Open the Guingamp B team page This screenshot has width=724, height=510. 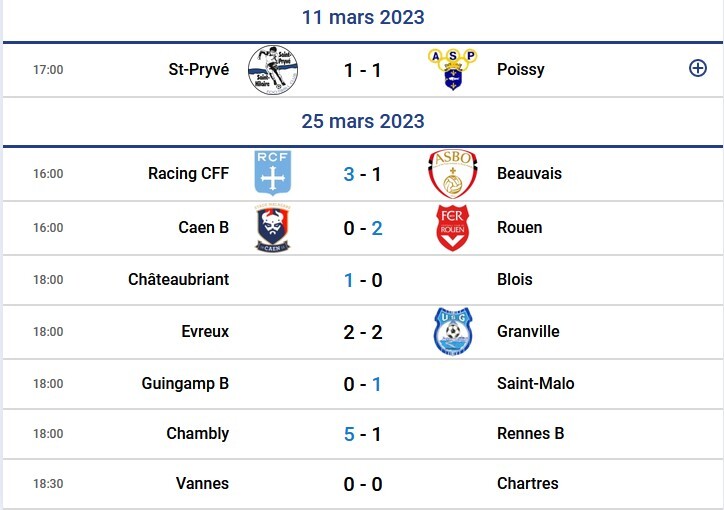coord(187,384)
